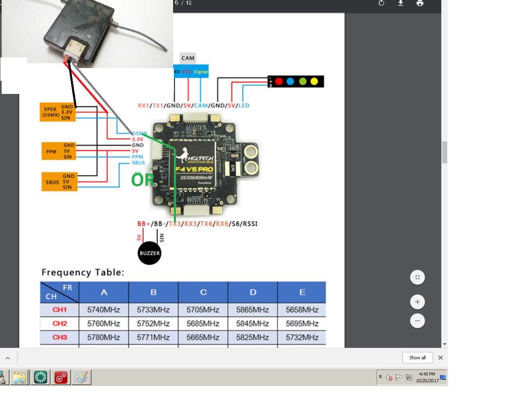Print the PDF document
525x420 pixels.
pyautogui.click(x=420, y=3)
